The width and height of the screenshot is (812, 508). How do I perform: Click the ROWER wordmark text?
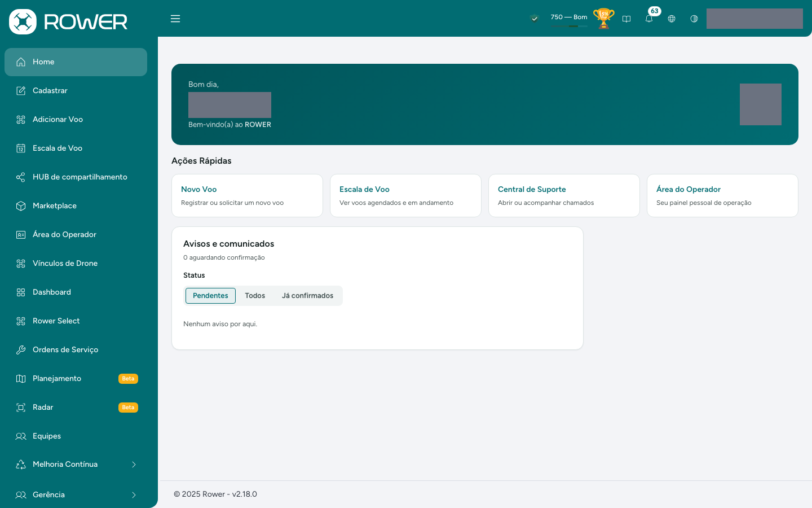tap(86, 22)
